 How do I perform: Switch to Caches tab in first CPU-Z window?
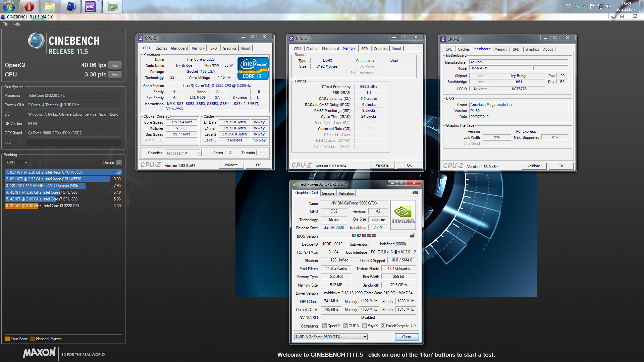(x=161, y=48)
